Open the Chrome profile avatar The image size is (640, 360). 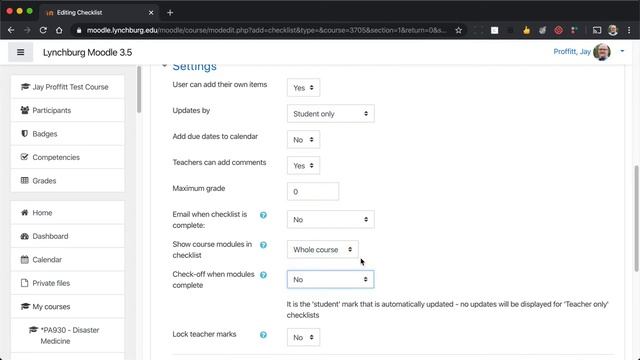coord(613,30)
